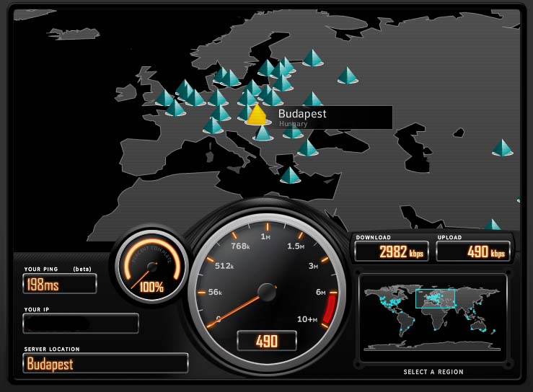Click the half-hidden pyramid near the Persian Gulf
This screenshot has height=392, width=533.
pos(493,225)
